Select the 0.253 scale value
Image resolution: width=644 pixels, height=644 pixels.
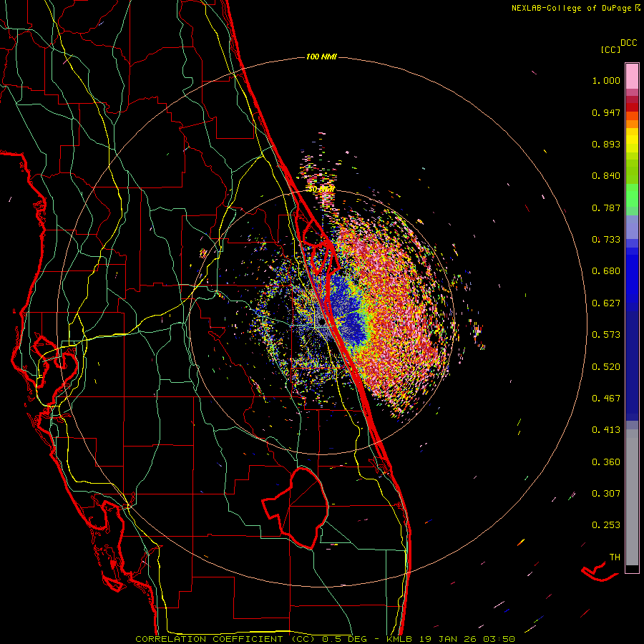click(x=606, y=525)
